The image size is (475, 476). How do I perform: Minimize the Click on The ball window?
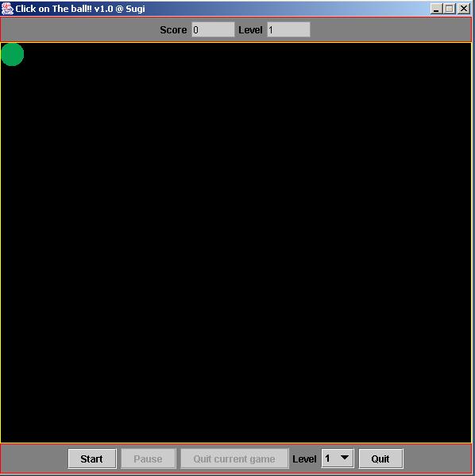click(436, 9)
